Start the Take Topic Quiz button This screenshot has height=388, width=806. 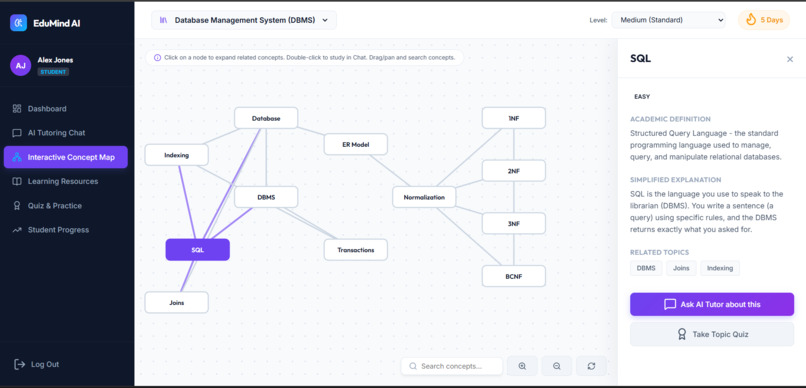(712, 334)
